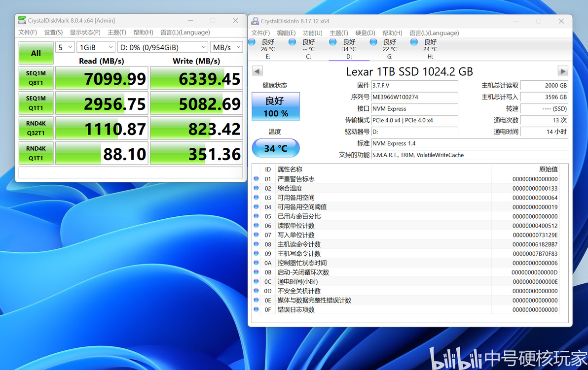Open CrystalDiskMark 设置(S) menu
Screen dimensions: 588x370
(x=53, y=32)
